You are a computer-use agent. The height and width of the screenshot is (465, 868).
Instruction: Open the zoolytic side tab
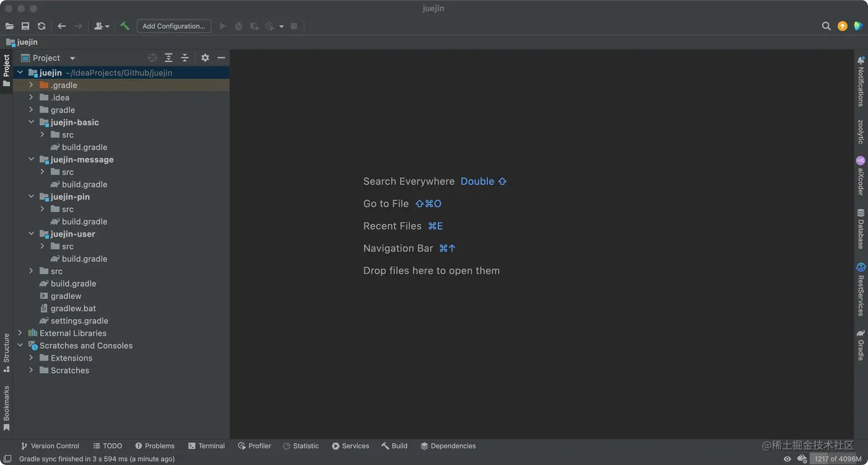coord(861,131)
